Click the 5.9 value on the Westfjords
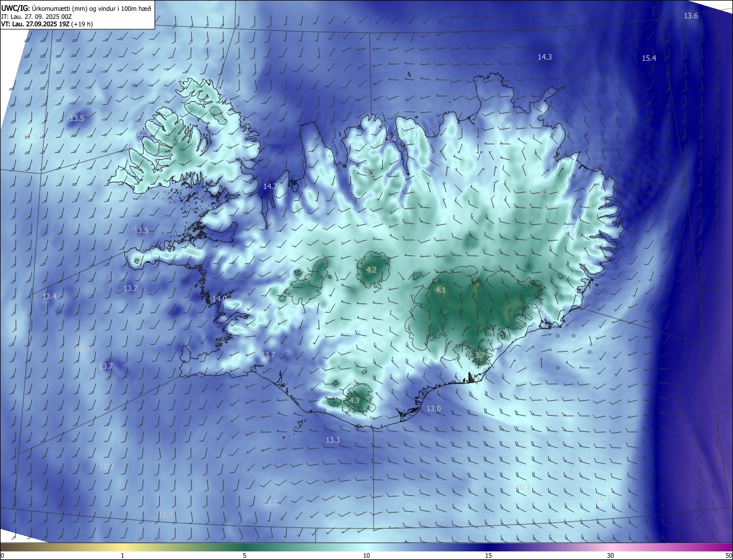The image size is (733, 560). [x=176, y=140]
